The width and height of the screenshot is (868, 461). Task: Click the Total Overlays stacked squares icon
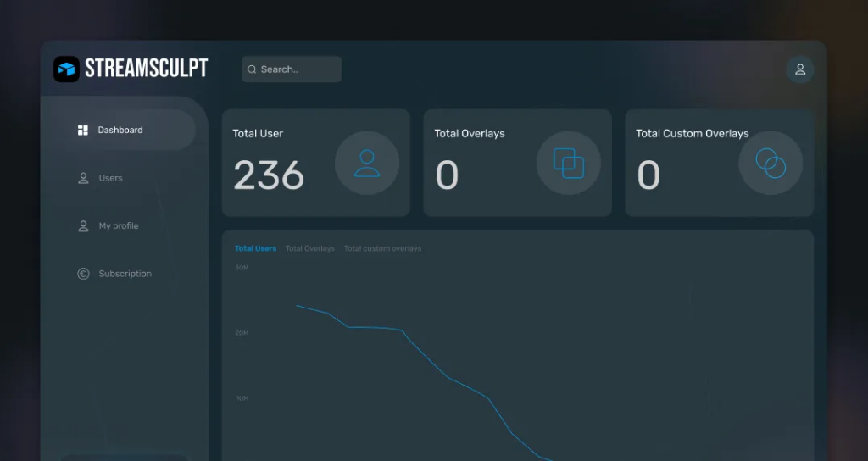[569, 163]
